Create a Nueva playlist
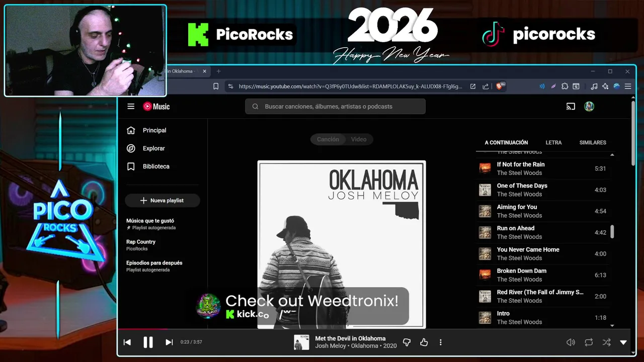 162,201
